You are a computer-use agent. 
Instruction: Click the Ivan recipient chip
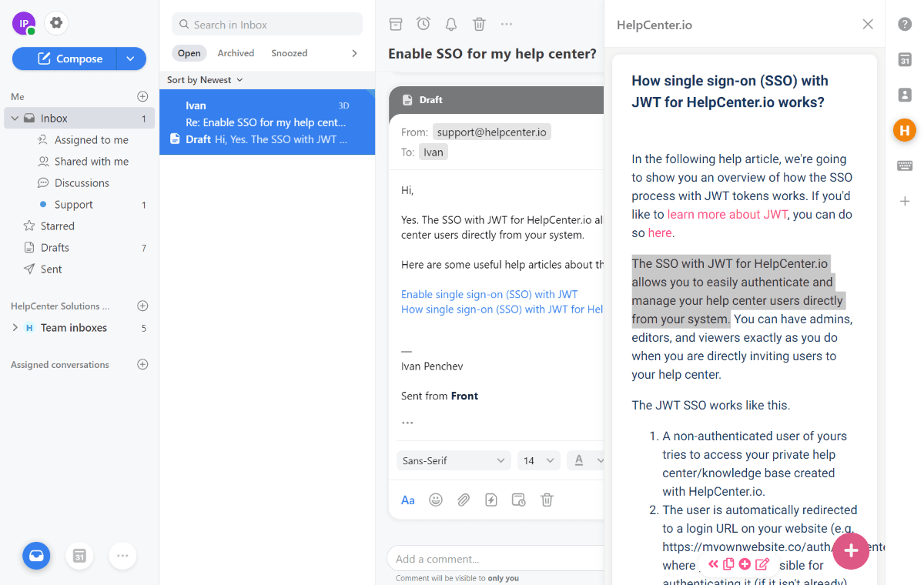434,152
